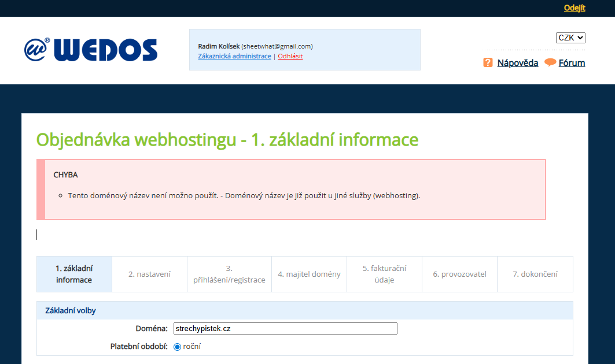This screenshot has width=615, height=364.
Task: Switch to the 2. nastavení step tab
Action: pos(149,274)
